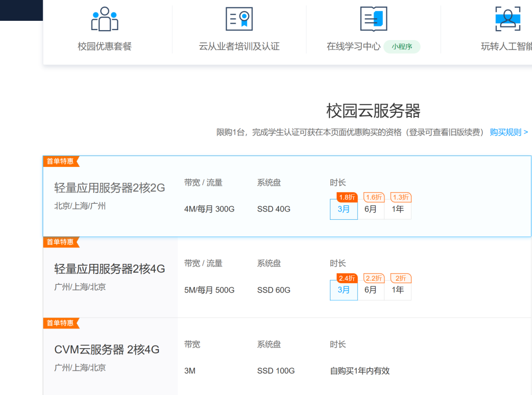This screenshot has width=532, height=395.
Task: Select 3月 duration for 轻量2核4G server
Action: pyautogui.click(x=344, y=290)
